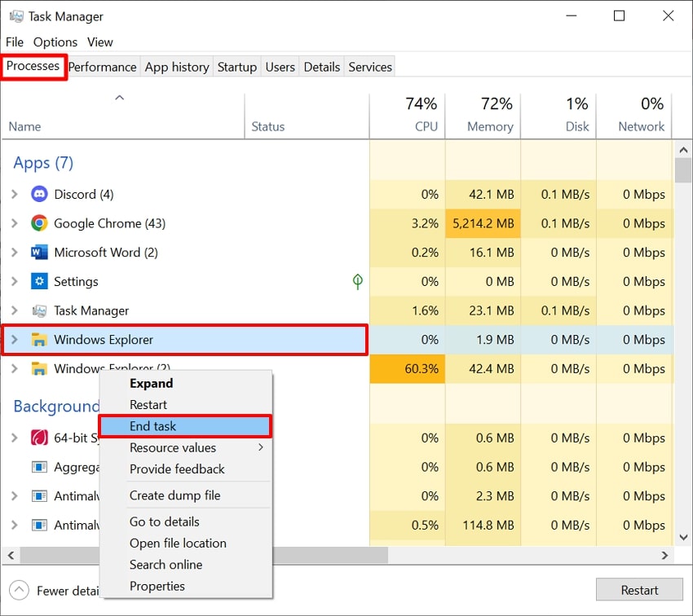The height and width of the screenshot is (616, 693).
Task: Click the Task Manager icon in the title bar
Action: pos(16,16)
